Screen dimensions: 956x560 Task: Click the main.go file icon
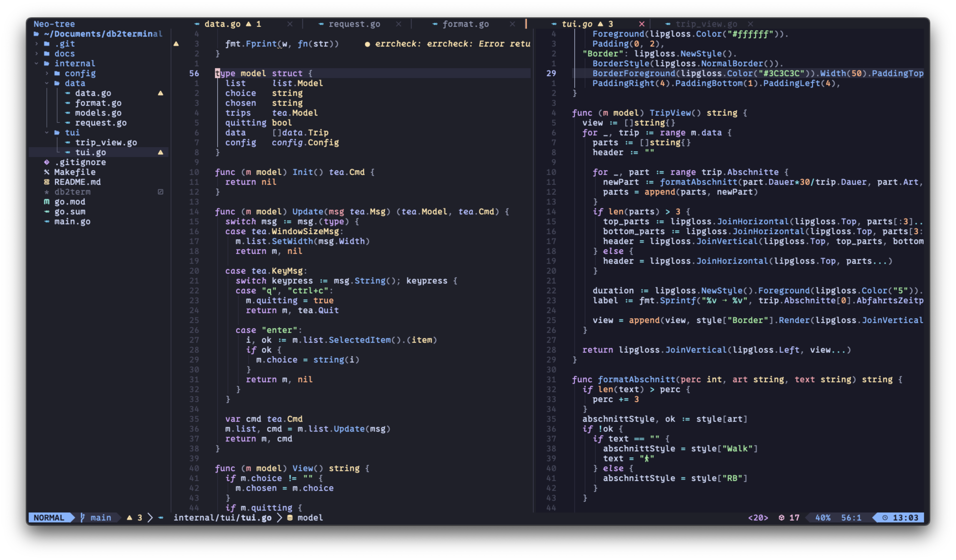(47, 221)
